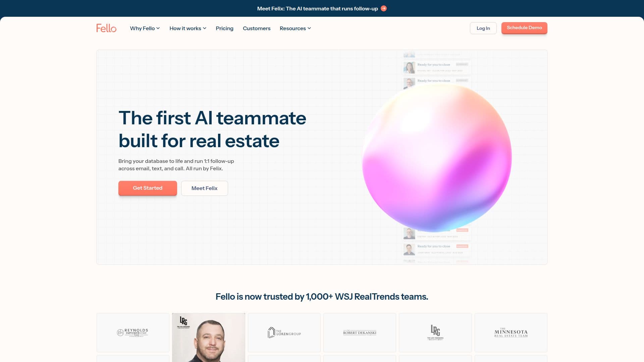The image size is (644, 362).
Task: Click 'The first AI teammate' headline
Action: pos(212,129)
